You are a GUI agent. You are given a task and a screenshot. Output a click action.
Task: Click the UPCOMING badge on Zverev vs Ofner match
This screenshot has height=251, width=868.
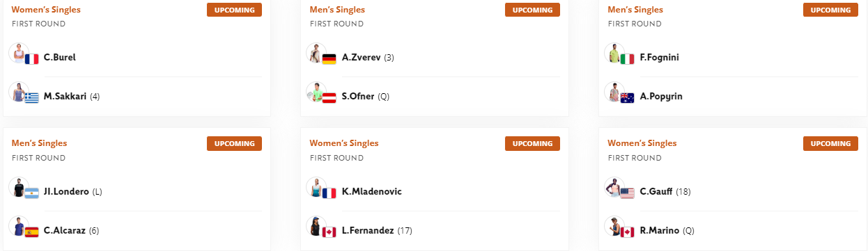click(532, 10)
